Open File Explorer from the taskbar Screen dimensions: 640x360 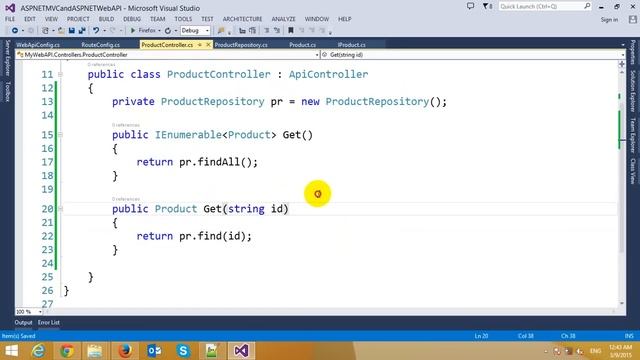[95, 351]
